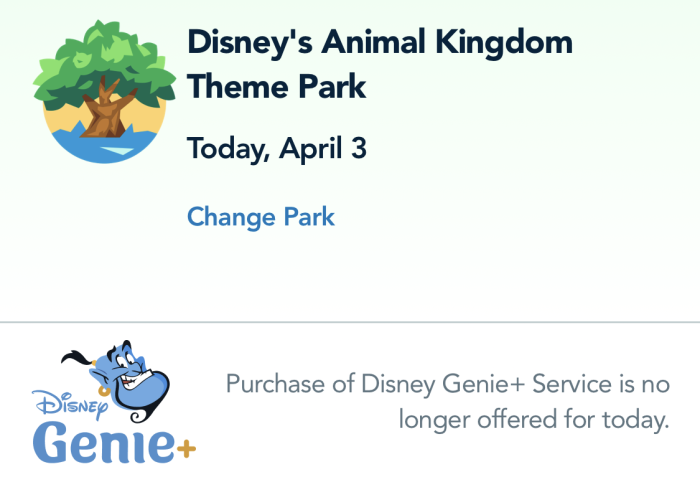Click the blue water in the park icon
This screenshot has height=477, width=700.
tap(104, 145)
